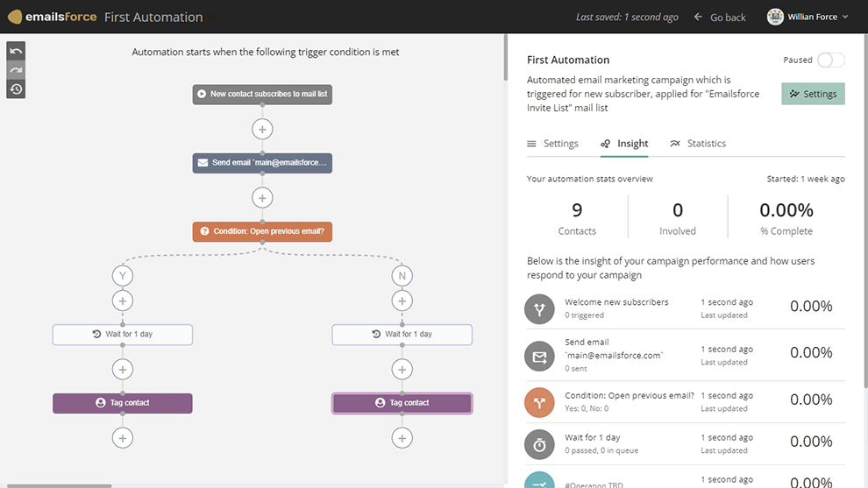This screenshot has width=868, height=488.
Task: Select the N branch circle
Action: (402, 276)
